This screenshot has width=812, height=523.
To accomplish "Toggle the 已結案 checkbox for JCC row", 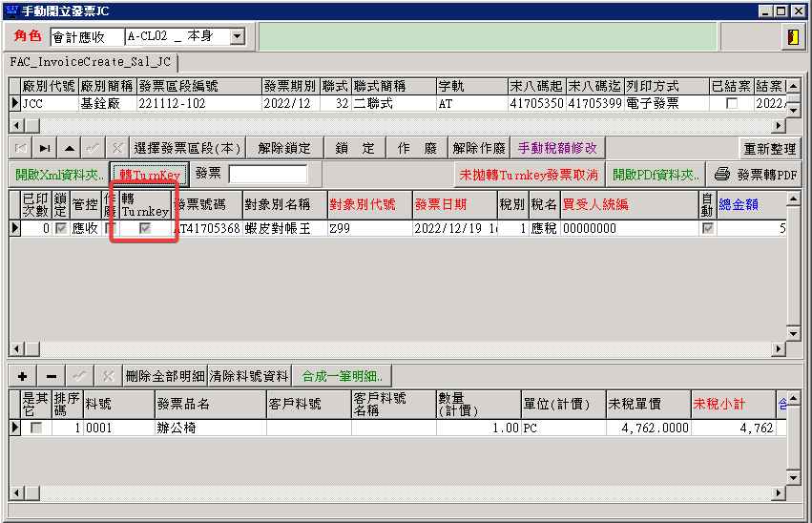I will (x=732, y=103).
